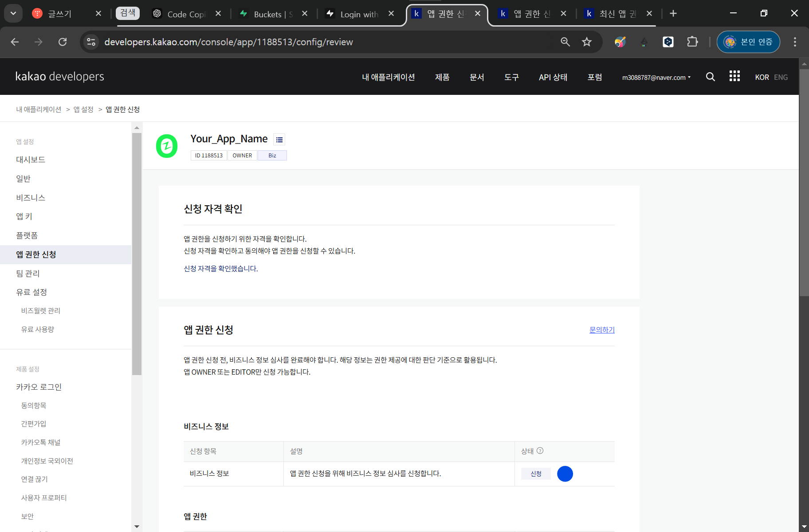Click the list icon next to Your_App_Name
The height and width of the screenshot is (532, 809).
coord(279,140)
